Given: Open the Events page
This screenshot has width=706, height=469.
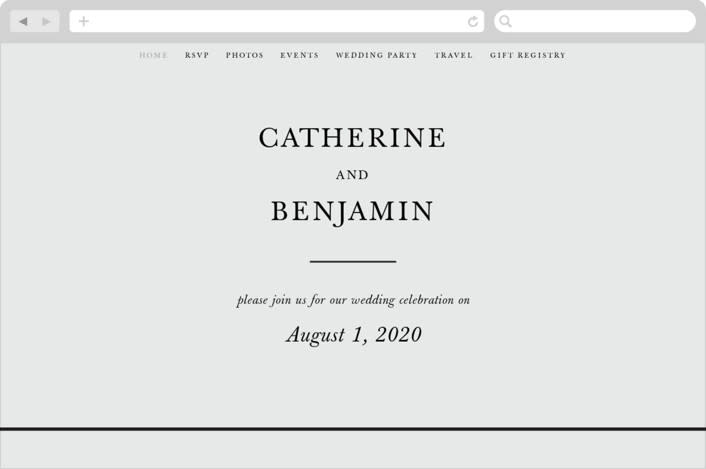Looking at the screenshot, I should [299, 55].
